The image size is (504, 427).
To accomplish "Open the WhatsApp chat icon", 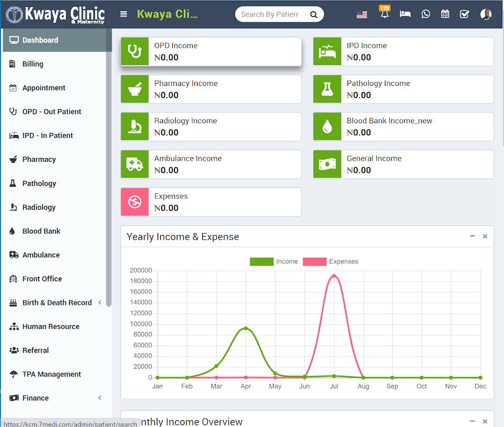I will point(426,14).
